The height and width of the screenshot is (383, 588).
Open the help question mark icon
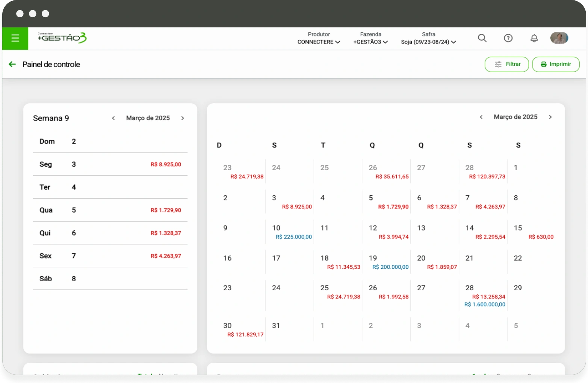point(508,38)
